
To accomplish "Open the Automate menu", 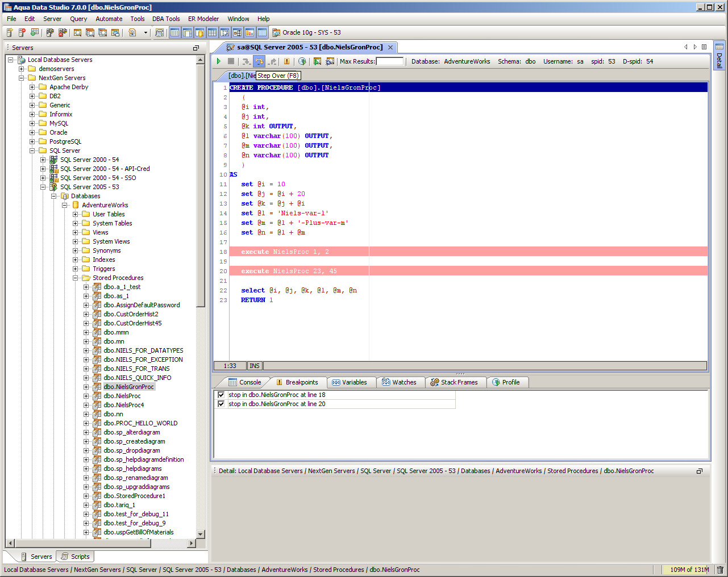I will click(x=109, y=19).
